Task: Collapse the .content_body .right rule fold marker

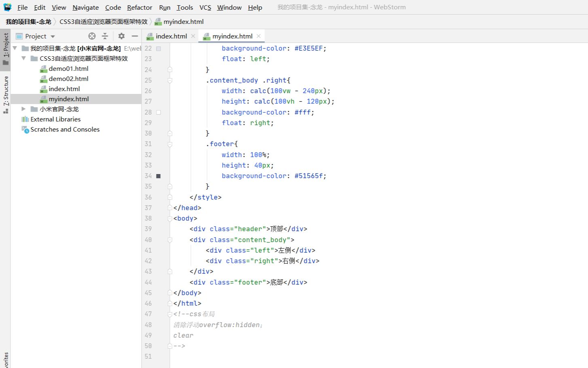Action: tap(170, 80)
